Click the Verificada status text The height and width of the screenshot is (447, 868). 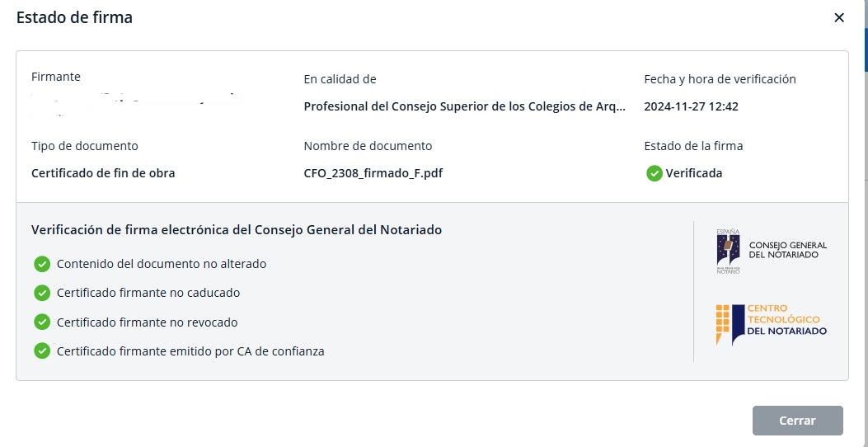coord(694,173)
